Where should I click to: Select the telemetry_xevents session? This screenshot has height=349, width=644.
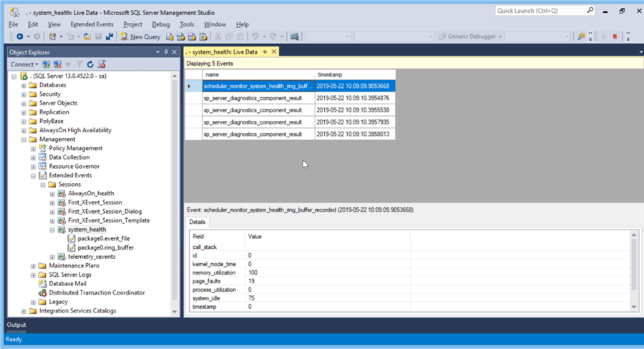point(92,257)
